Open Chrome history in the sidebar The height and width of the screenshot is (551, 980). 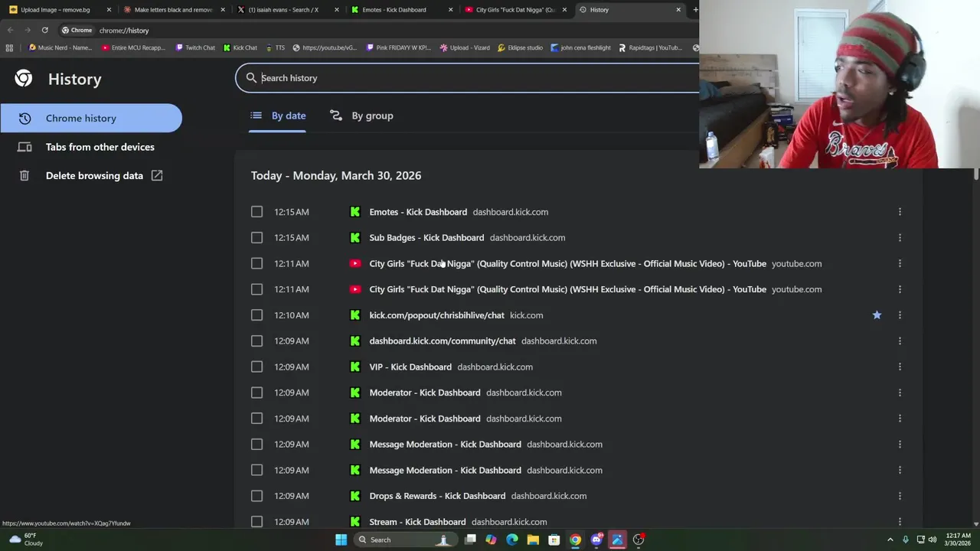pyautogui.click(x=90, y=118)
